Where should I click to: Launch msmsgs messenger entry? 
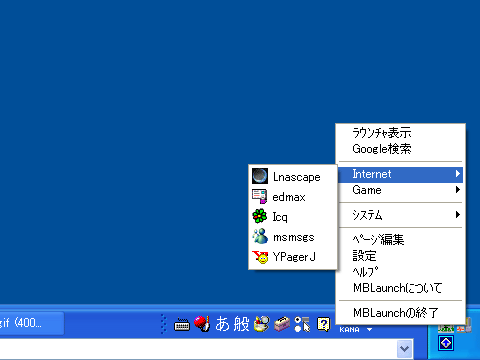[293, 236]
